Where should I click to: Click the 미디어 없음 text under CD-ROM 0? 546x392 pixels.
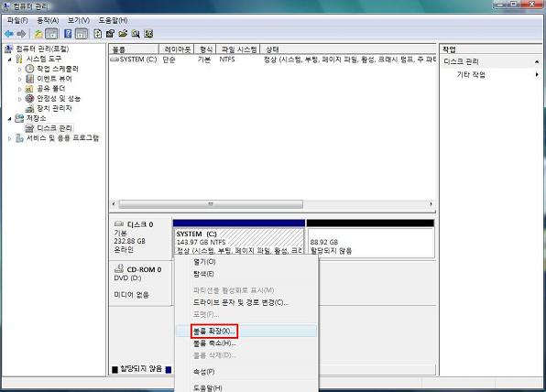(x=131, y=295)
